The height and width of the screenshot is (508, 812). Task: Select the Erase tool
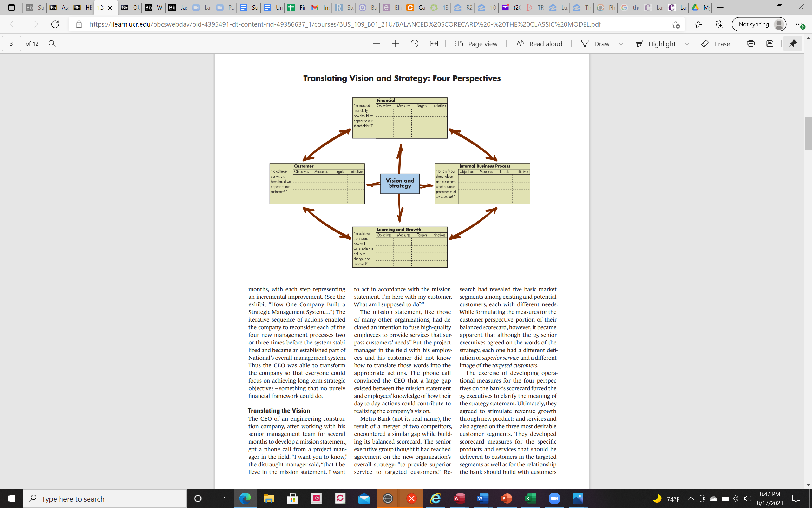715,44
